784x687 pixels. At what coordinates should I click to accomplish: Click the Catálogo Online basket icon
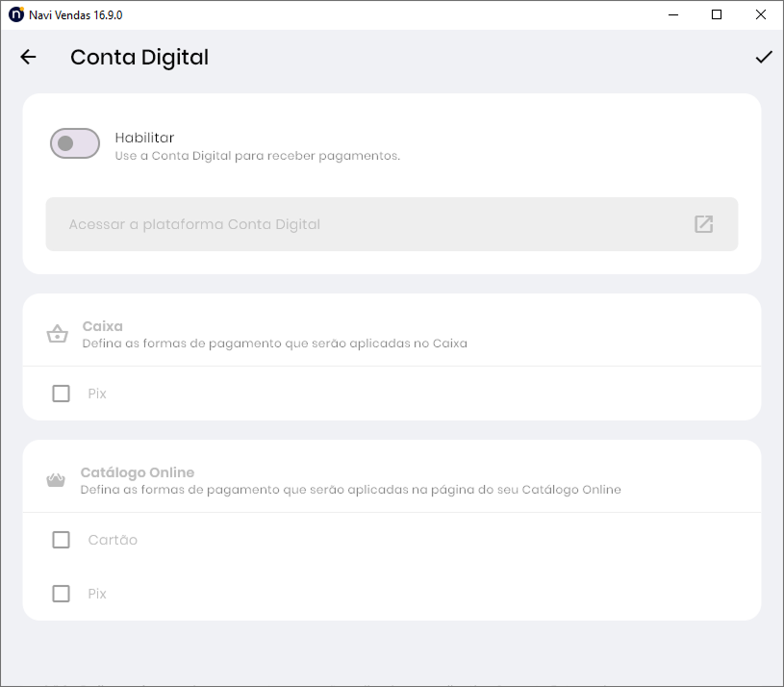coord(56,480)
